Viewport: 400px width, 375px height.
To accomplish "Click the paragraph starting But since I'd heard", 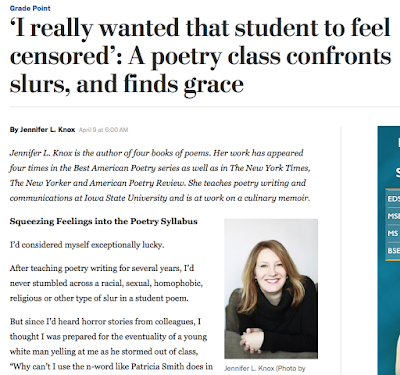I will tap(111, 344).
